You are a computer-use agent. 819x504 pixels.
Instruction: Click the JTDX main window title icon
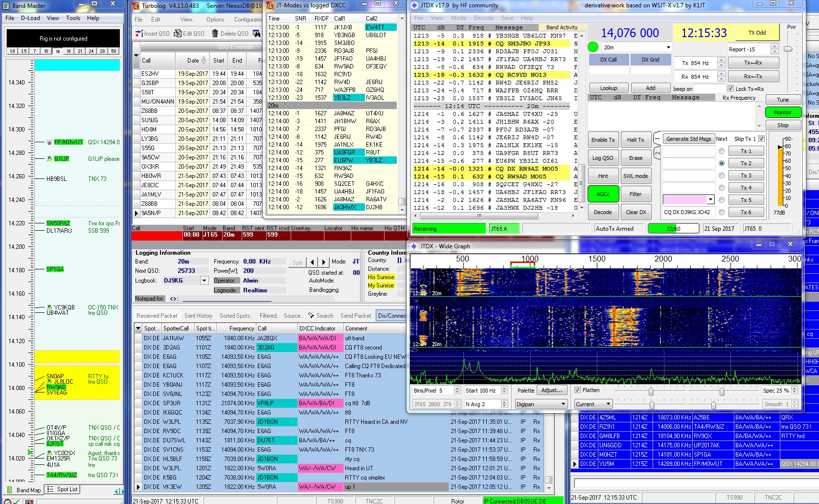point(414,5)
